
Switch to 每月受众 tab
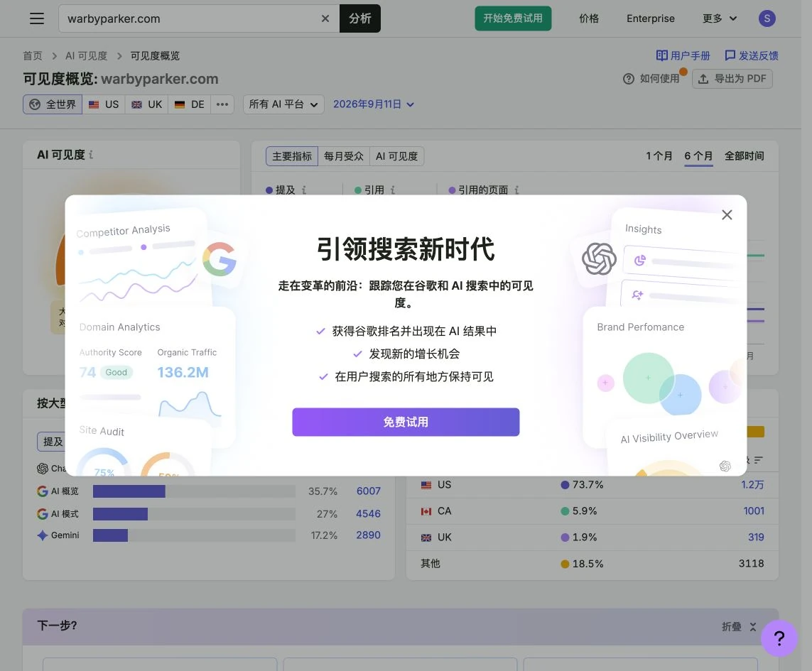(344, 156)
